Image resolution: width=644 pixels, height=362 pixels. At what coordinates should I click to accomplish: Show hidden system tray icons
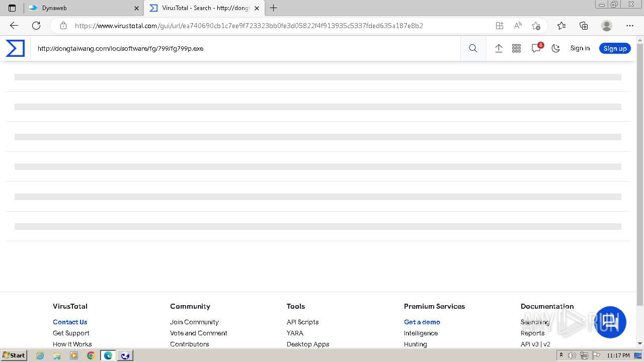click(x=561, y=355)
